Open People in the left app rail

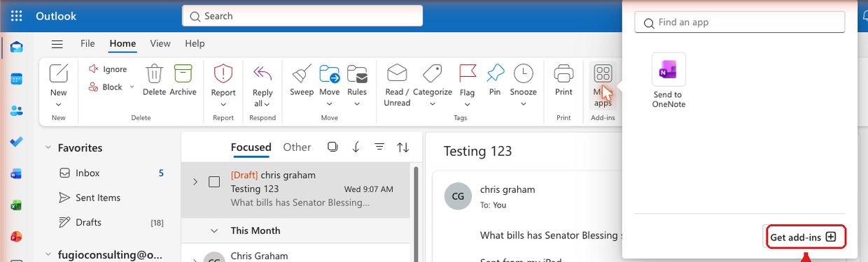tap(17, 110)
